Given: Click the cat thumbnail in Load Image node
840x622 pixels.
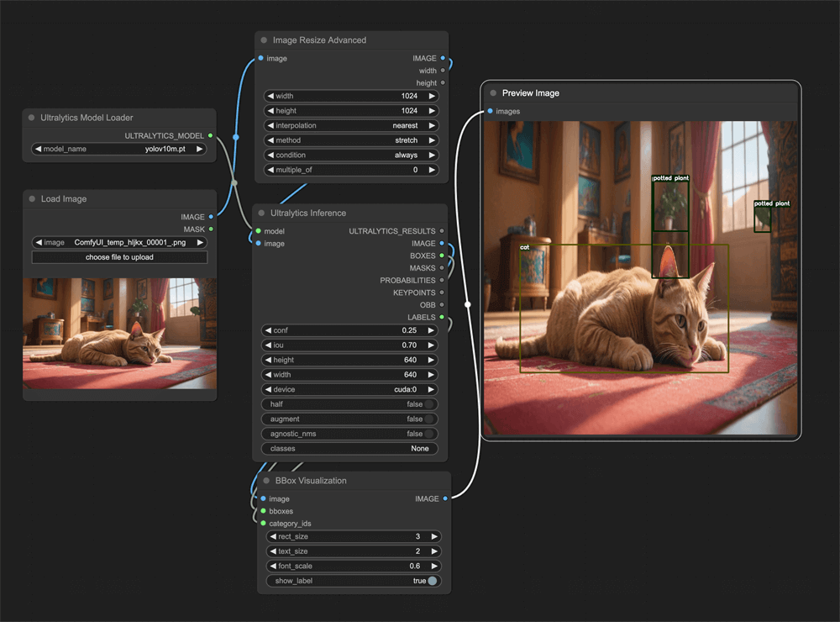Looking at the screenshot, I should [x=119, y=334].
